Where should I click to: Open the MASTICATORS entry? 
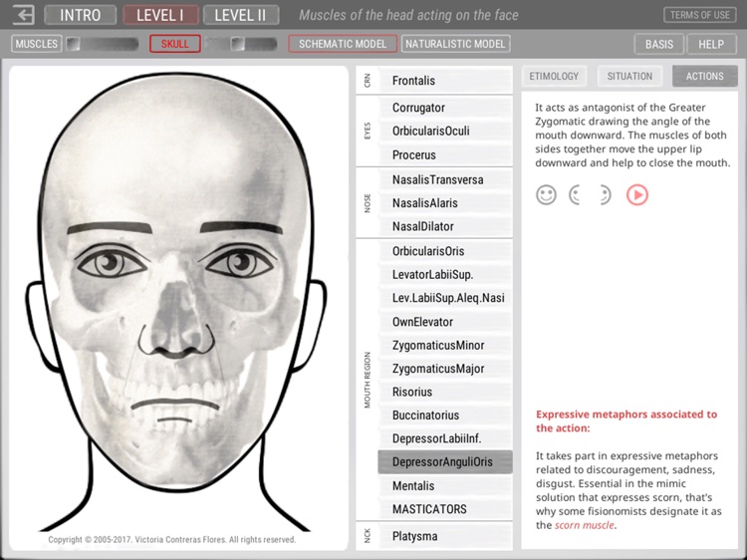445,509
